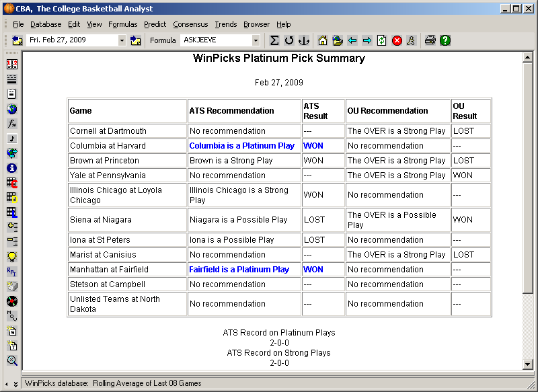Click the Sigma summation toolbar icon

pos(274,40)
